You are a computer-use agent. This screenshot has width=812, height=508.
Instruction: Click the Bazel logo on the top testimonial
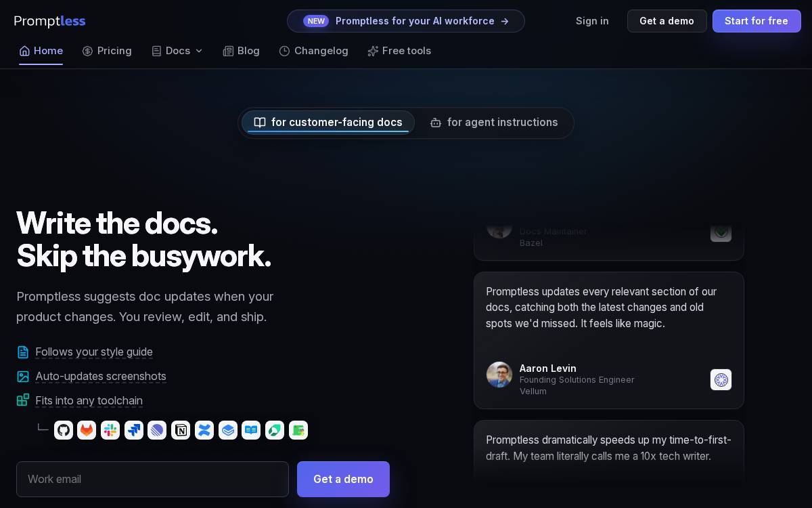click(x=721, y=232)
